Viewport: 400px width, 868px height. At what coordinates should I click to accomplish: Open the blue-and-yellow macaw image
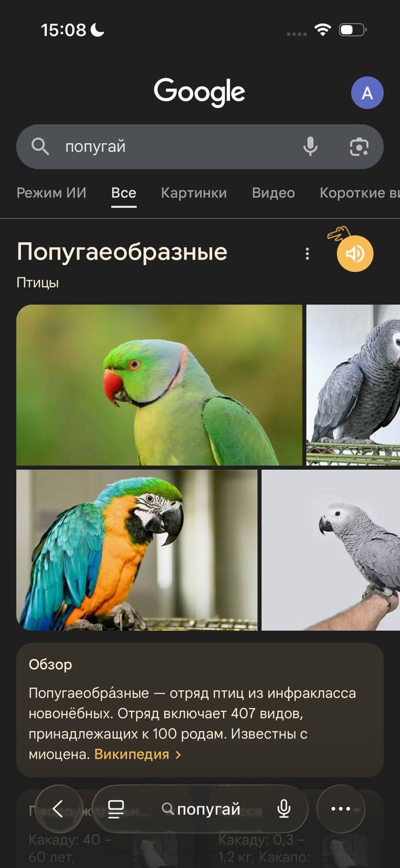(137, 550)
